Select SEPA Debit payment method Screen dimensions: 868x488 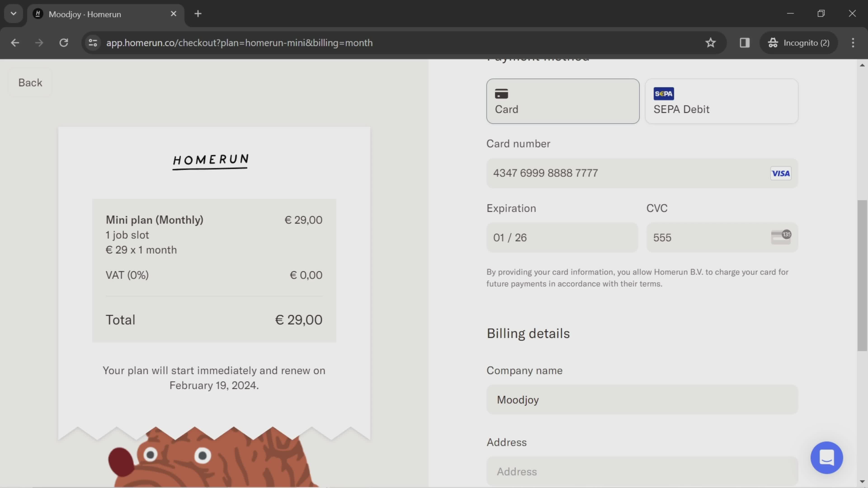click(722, 101)
